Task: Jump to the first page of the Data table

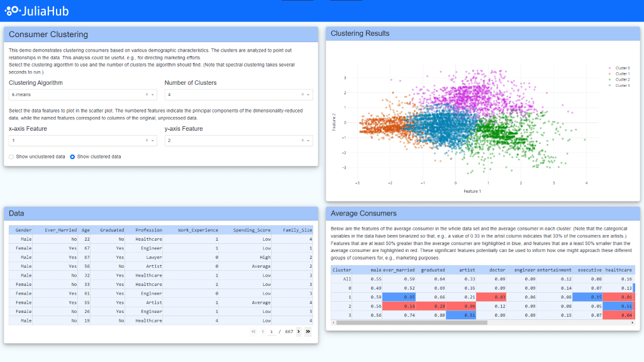Action: [253, 331]
